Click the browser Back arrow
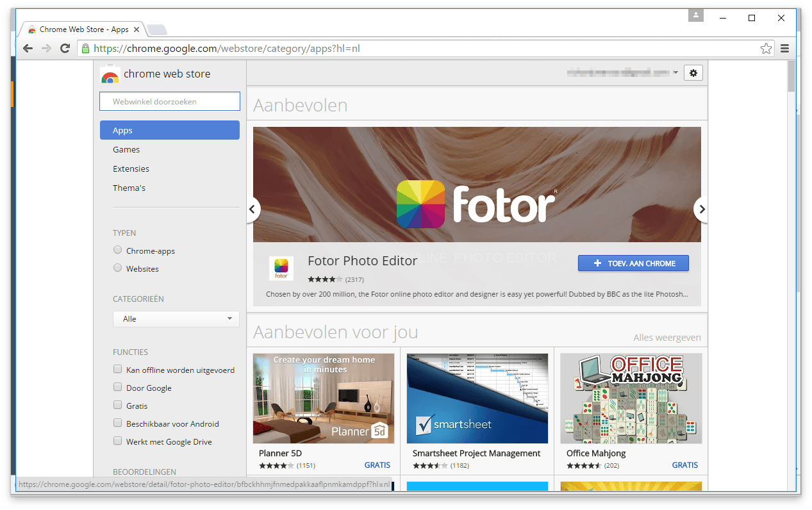 [28, 49]
